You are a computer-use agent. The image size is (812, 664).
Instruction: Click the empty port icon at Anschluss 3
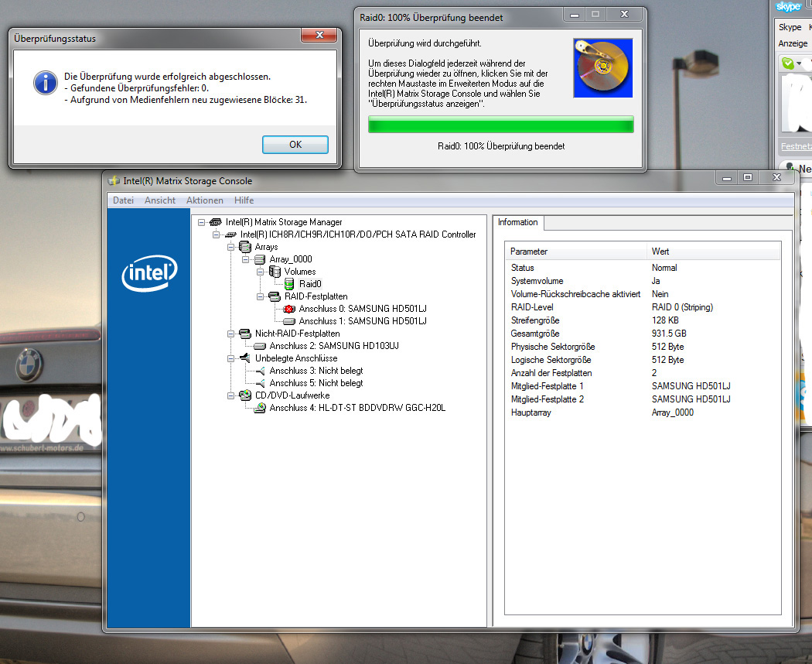[260, 371]
